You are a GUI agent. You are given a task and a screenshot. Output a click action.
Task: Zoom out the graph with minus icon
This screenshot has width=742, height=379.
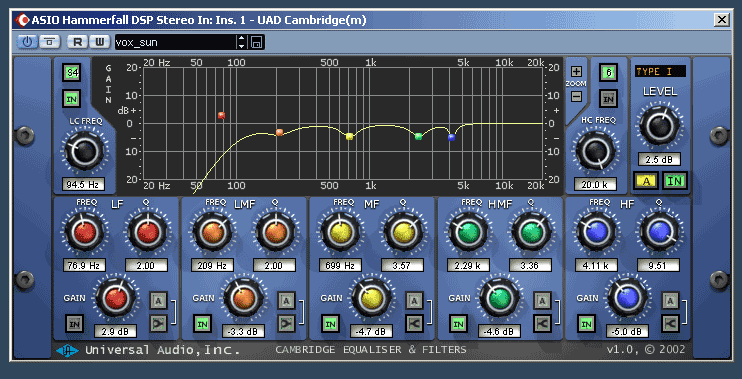576,96
